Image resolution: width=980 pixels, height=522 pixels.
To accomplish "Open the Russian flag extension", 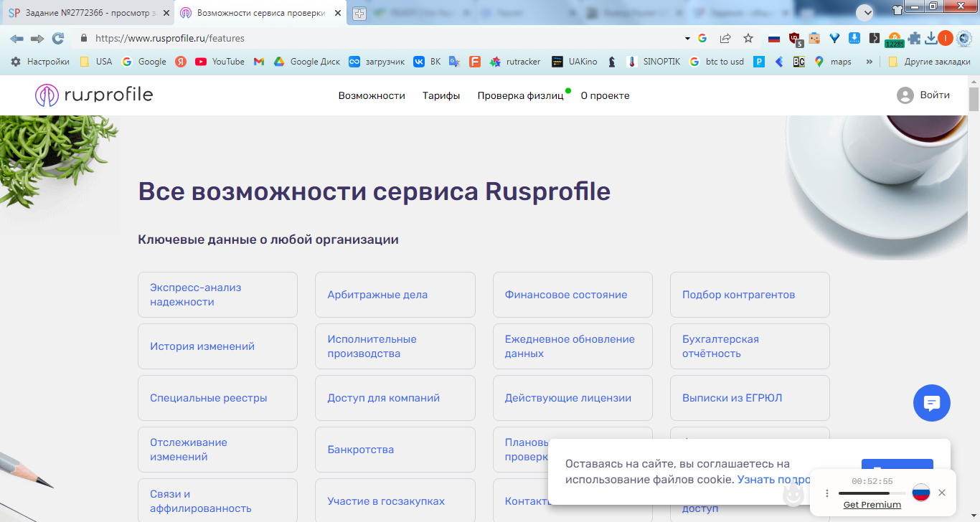I will [773, 39].
